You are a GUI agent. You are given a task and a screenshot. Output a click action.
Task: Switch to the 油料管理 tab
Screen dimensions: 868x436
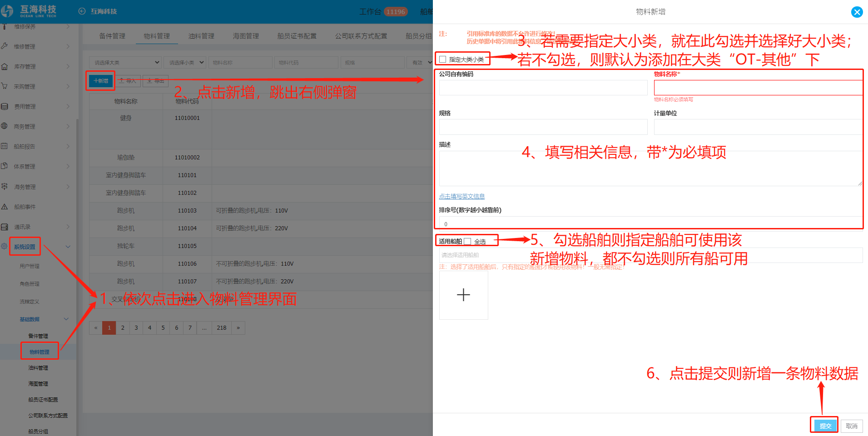point(201,36)
